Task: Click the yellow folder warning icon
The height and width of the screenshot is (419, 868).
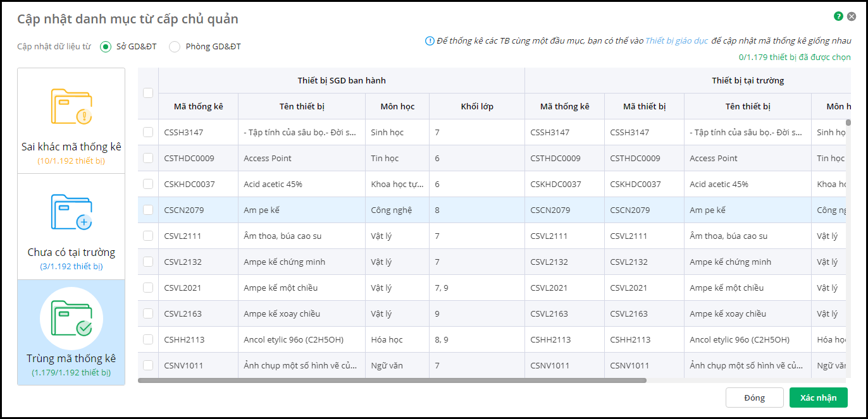Action: 71,107
